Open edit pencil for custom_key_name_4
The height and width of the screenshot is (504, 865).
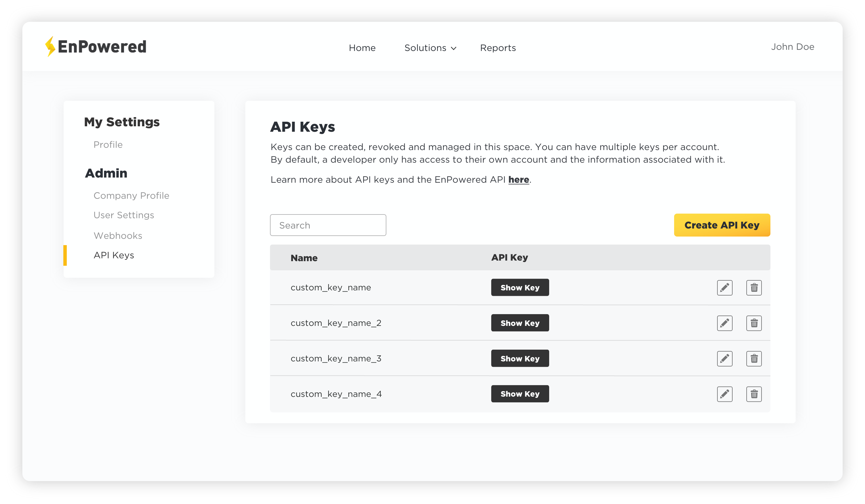pos(725,394)
